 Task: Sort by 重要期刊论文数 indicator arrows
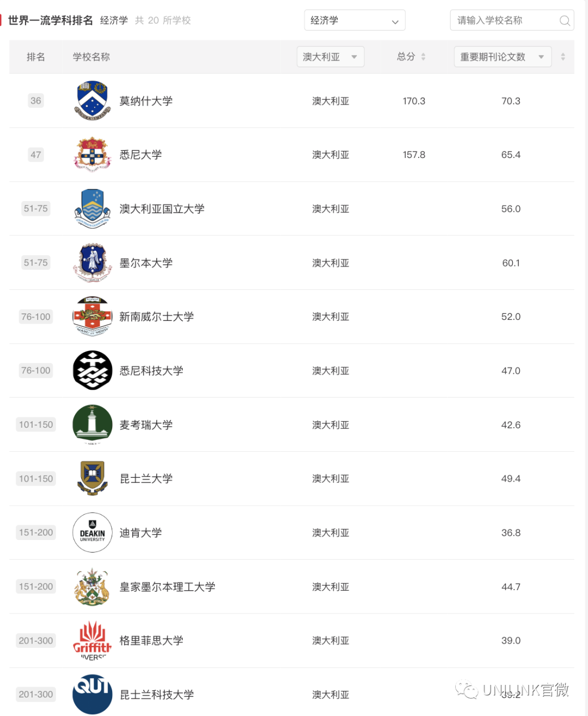pyautogui.click(x=563, y=57)
